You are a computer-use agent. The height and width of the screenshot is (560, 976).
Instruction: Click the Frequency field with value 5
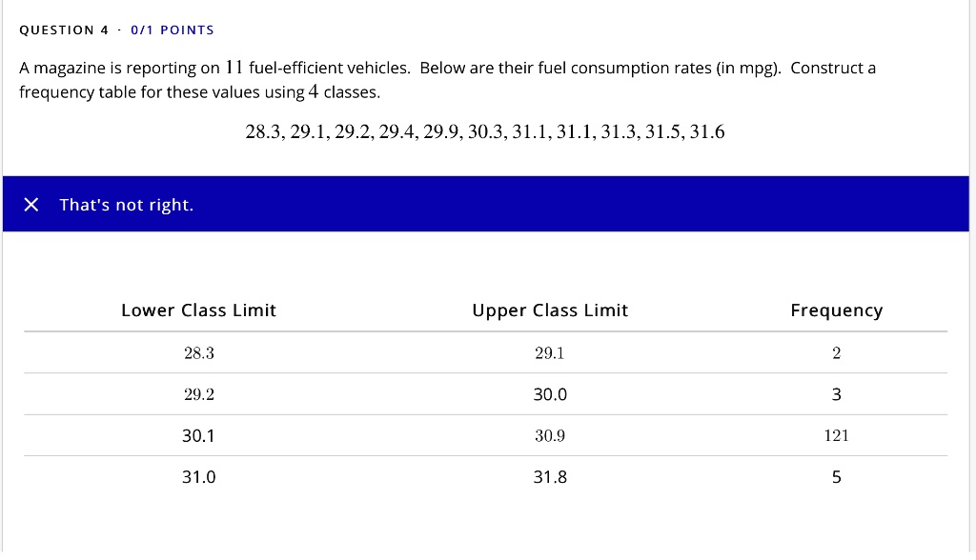(x=836, y=477)
